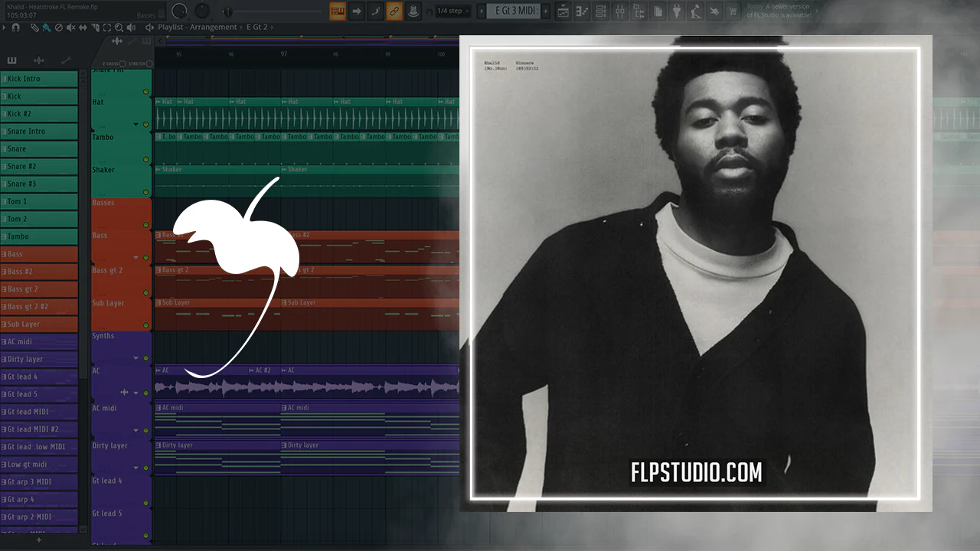The width and height of the screenshot is (980, 551).
Task: Adjust the main volume knob
Action: tap(180, 11)
